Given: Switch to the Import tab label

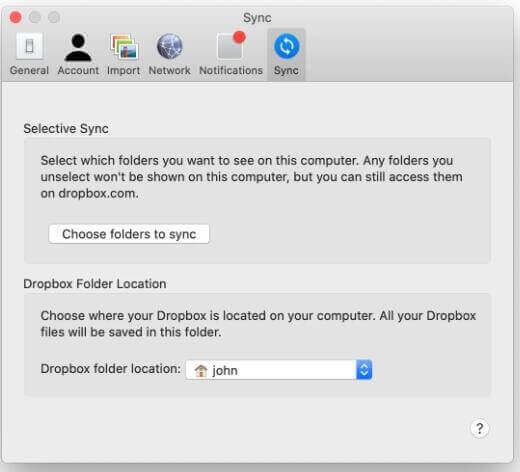Looking at the screenshot, I should point(124,71).
